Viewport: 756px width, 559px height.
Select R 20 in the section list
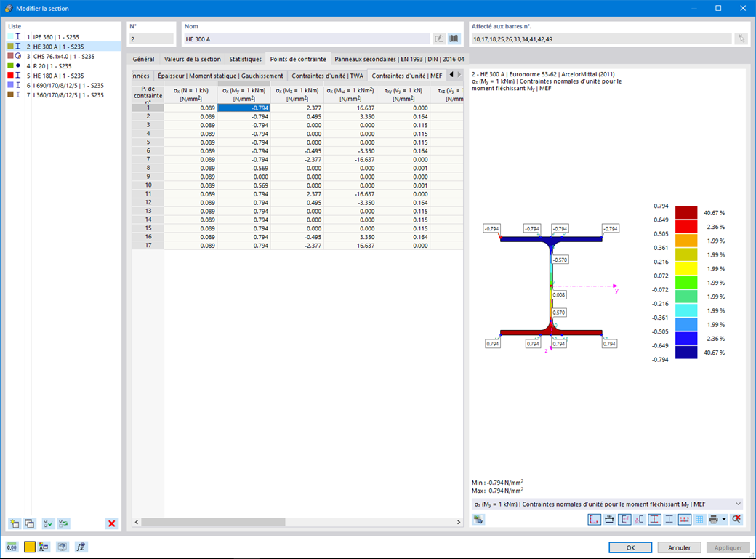(63, 66)
